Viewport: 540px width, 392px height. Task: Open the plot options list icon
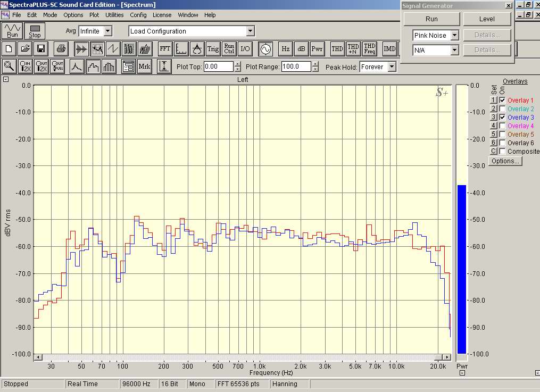pyautogui.click(x=129, y=66)
